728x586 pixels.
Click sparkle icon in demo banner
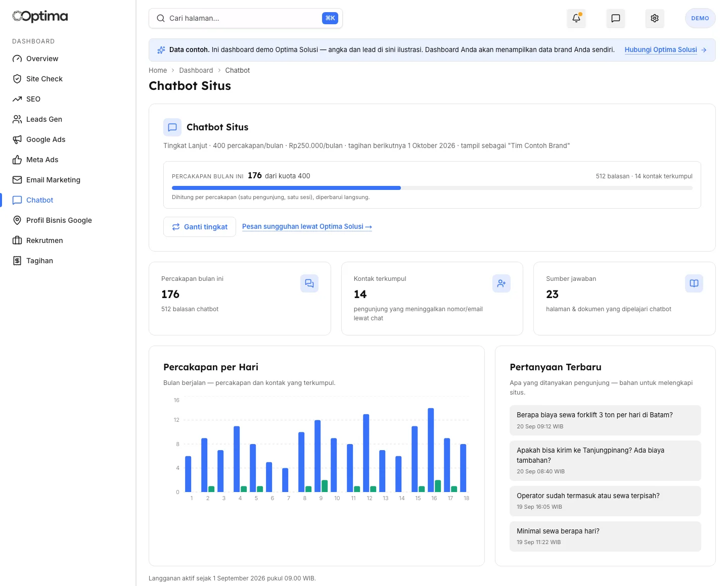pos(161,50)
